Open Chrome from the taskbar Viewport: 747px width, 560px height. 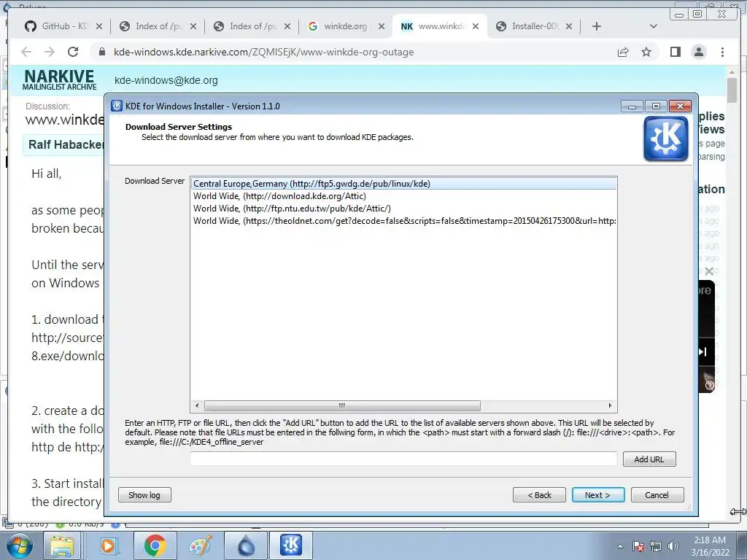click(155, 545)
